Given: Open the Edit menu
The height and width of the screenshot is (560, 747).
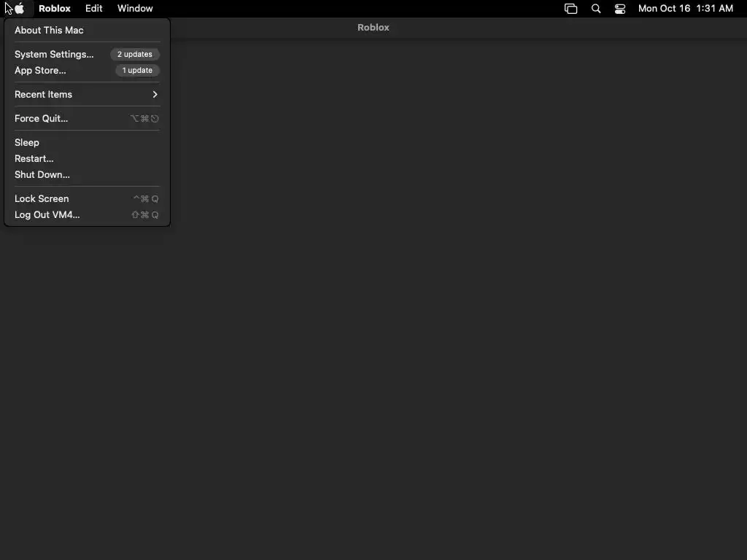Looking at the screenshot, I should (x=94, y=9).
